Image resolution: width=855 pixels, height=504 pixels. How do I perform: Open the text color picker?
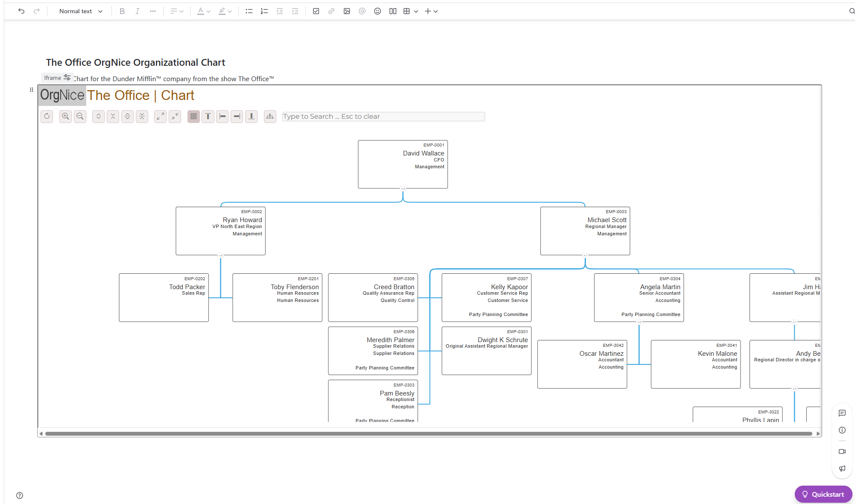pyautogui.click(x=204, y=11)
